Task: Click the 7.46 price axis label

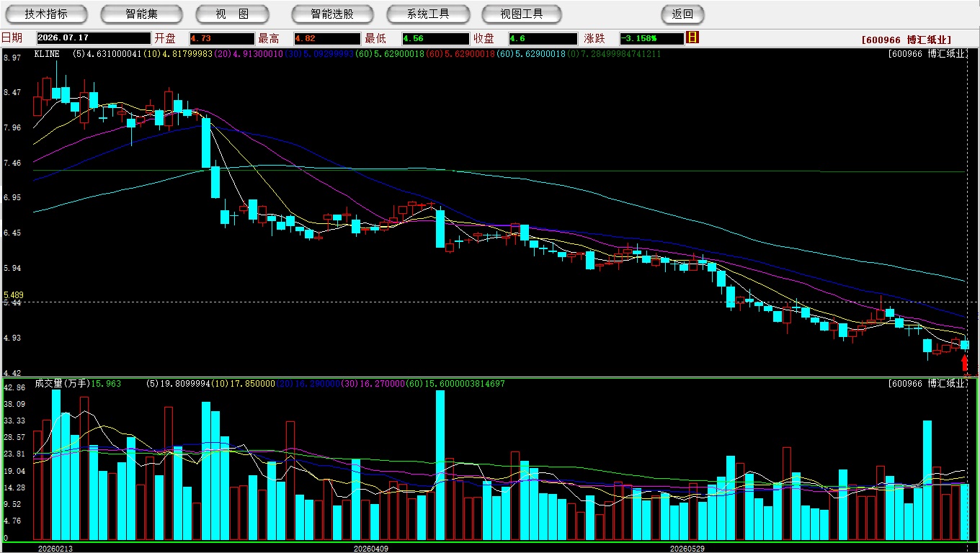Action: click(12, 163)
